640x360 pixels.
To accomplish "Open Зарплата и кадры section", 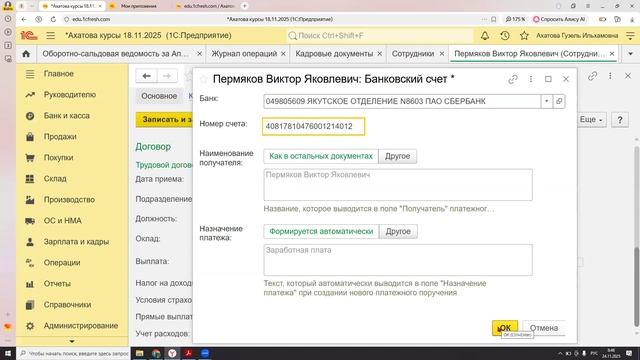I will (x=76, y=242).
